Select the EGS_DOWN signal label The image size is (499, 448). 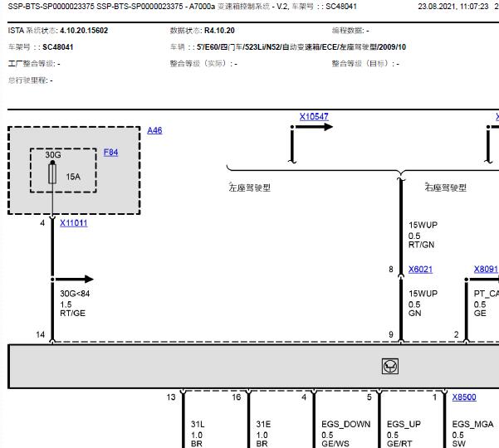346,424
